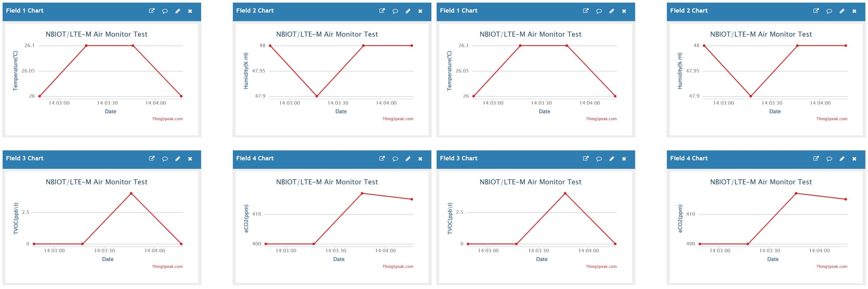This screenshot has height=289, width=868.
Task: Open comment icon on first Field 1 Chart
Action: [x=165, y=11]
